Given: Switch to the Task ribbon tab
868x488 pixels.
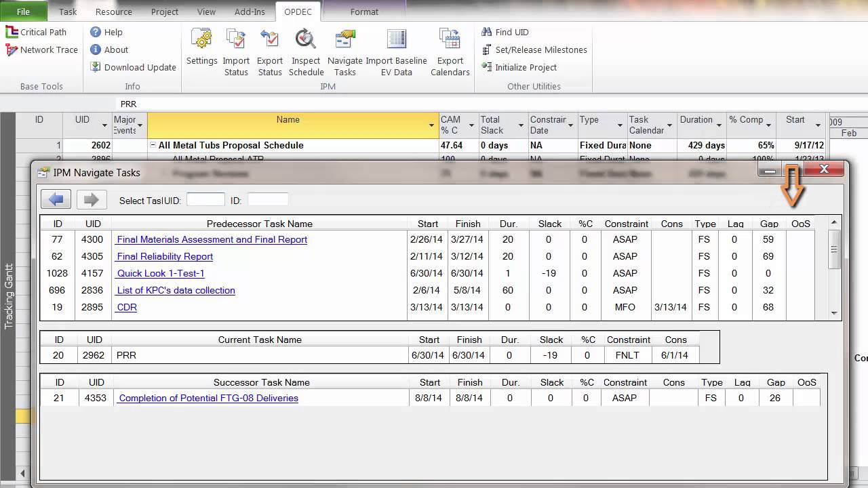Looking at the screenshot, I should pos(68,12).
